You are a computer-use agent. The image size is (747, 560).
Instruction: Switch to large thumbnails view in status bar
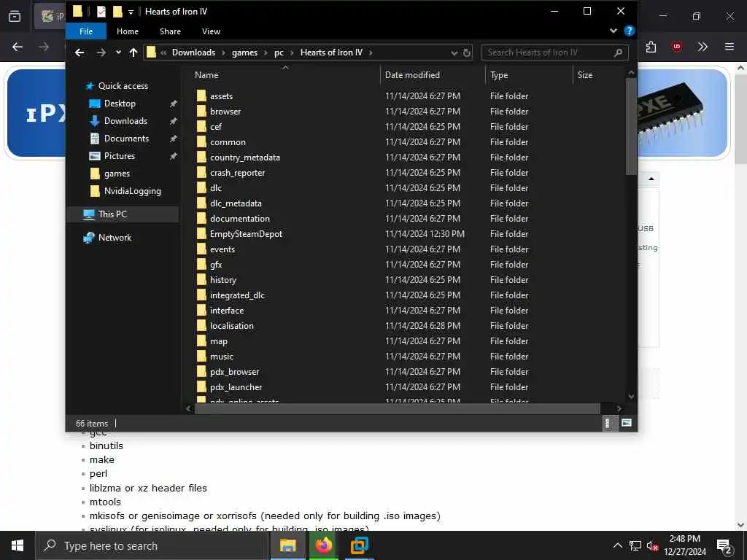coord(627,423)
